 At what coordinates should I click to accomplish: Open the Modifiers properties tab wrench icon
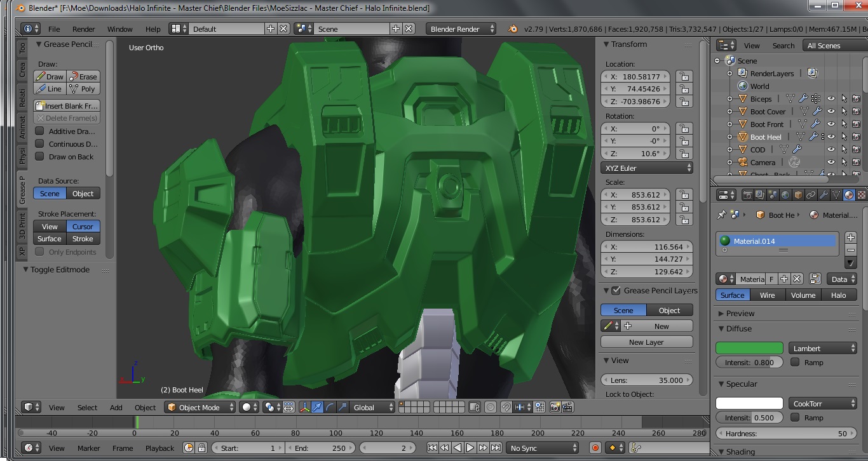click(824, 196)
